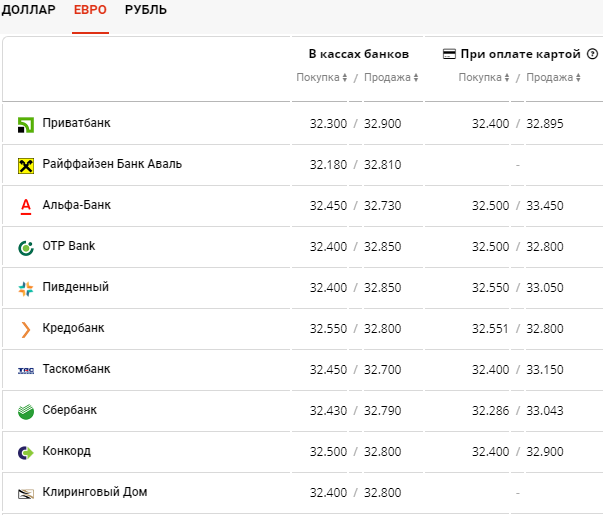Click the Конкорд logo icon

pos(26,452)
